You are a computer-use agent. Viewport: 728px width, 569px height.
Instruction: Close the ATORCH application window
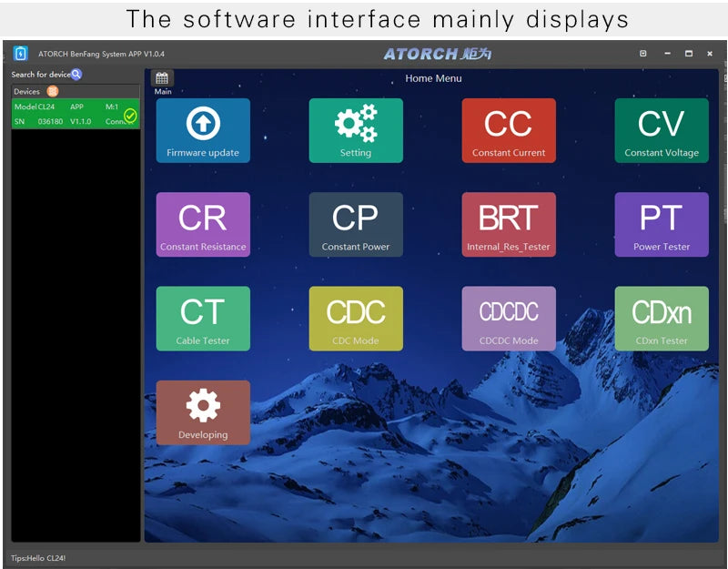[x=710, y=54]
